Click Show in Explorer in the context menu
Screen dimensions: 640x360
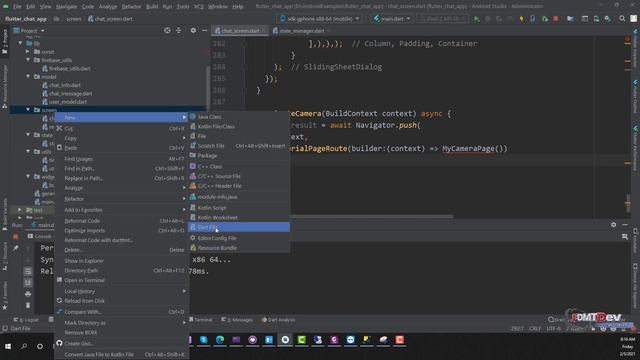(x=121, y=261)
